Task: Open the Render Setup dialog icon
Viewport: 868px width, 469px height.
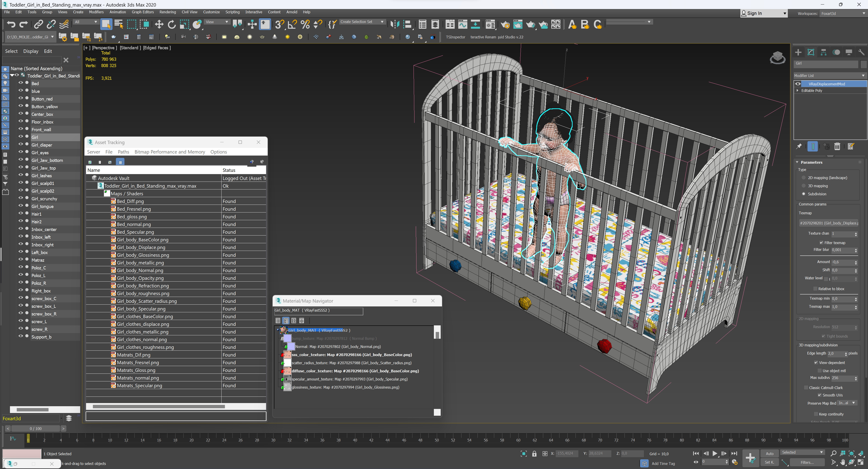Action: [505, 24]
